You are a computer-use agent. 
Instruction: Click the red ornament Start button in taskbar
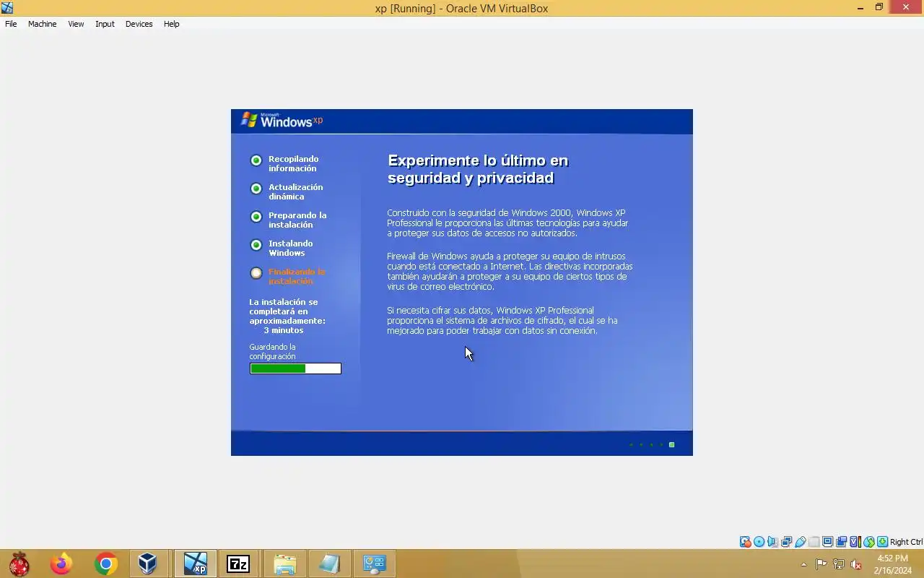click(19, 564)
